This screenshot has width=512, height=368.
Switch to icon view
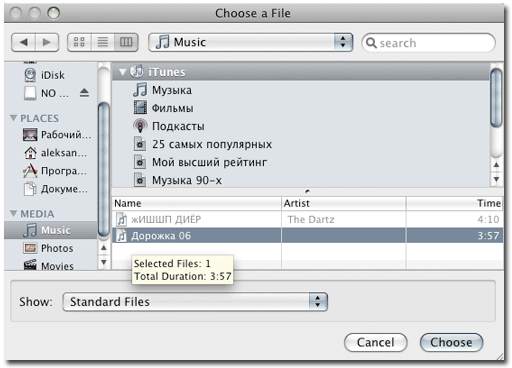click(x=79, y=42)
